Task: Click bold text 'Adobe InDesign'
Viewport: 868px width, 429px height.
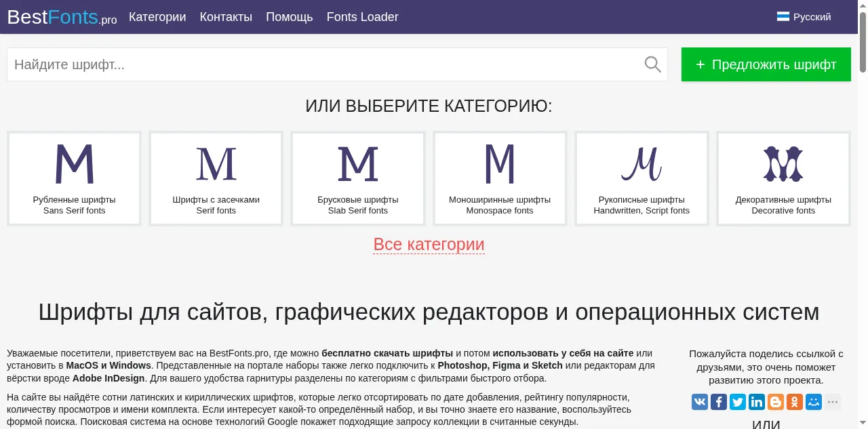Action: 108,378
